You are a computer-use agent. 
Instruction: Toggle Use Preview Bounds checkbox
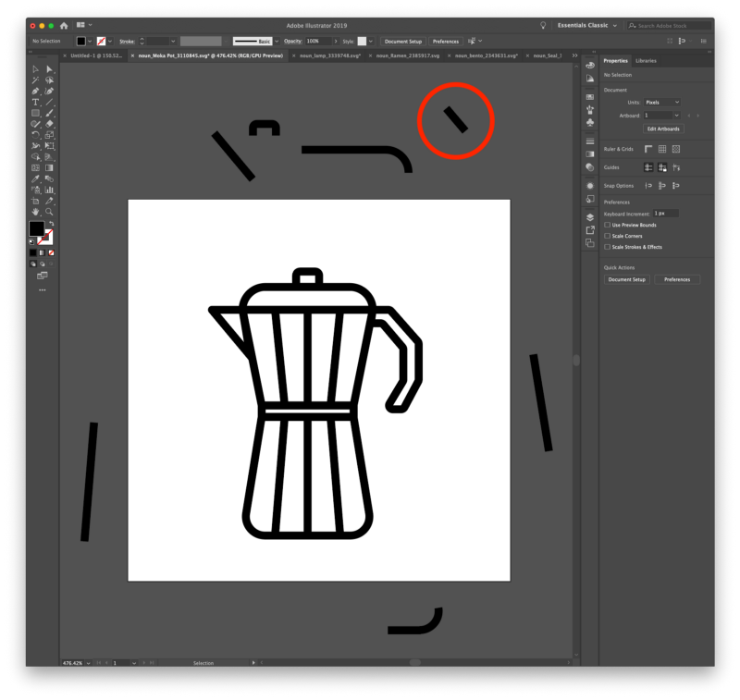608,225
